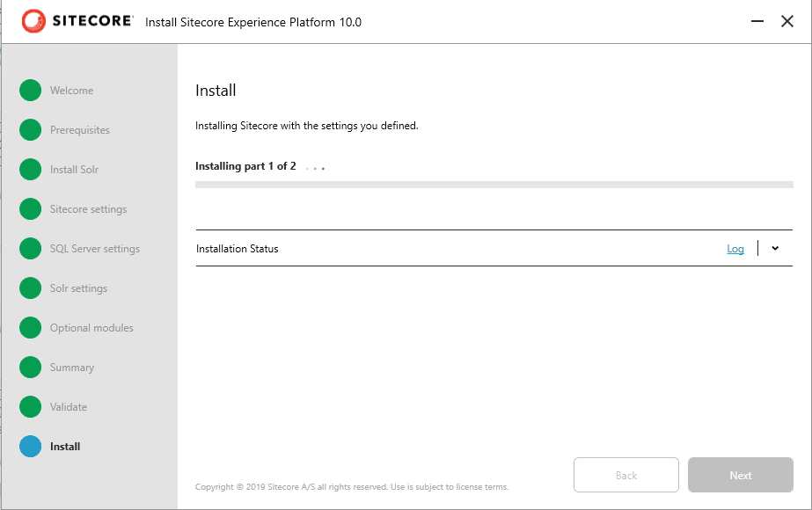Image resolution: width=812 pixels, height=510 pixels.
Task: Click the green circle beside SQL Server settings
Action: coord(31,249)
